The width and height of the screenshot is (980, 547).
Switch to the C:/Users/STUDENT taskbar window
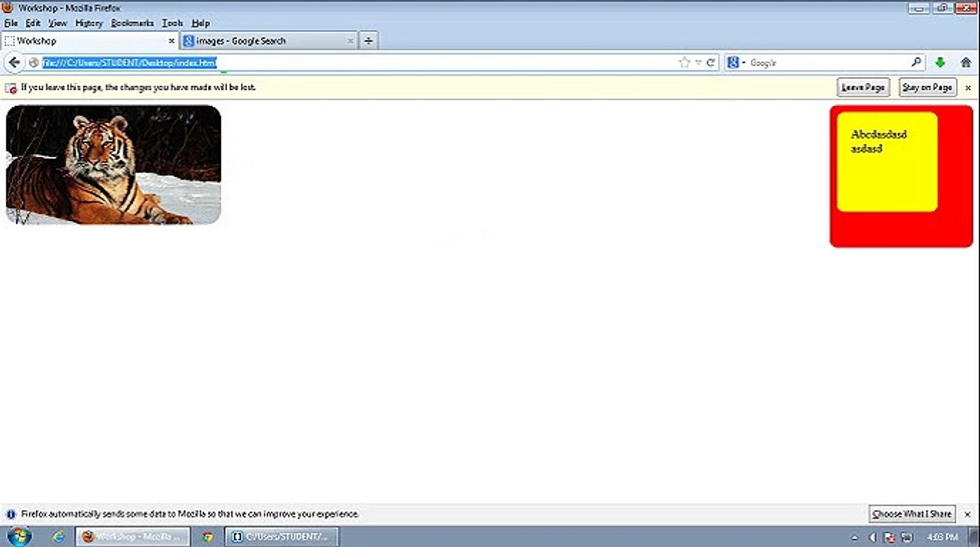pyautogui.click(x=282, y=536)
